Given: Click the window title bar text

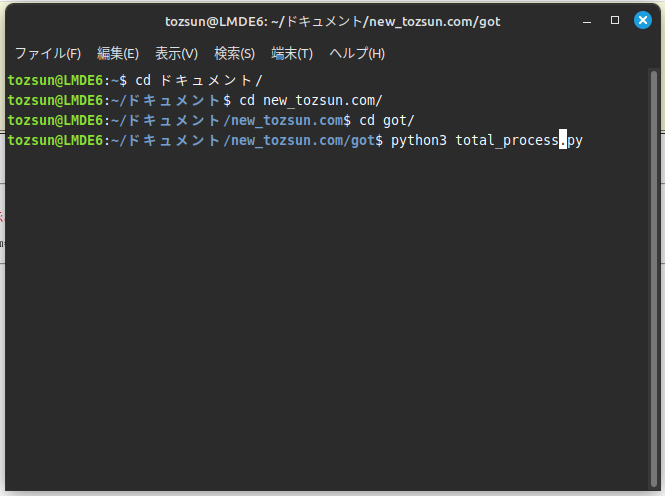Looking at the screenshot, I should (331, 21).
